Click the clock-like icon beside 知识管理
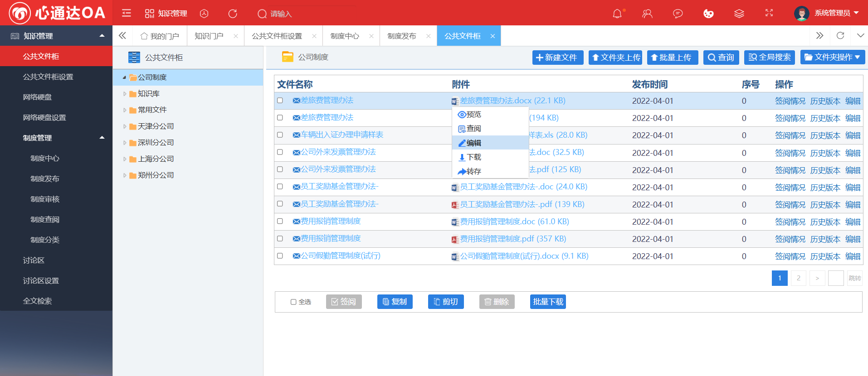 coord(204,14)
